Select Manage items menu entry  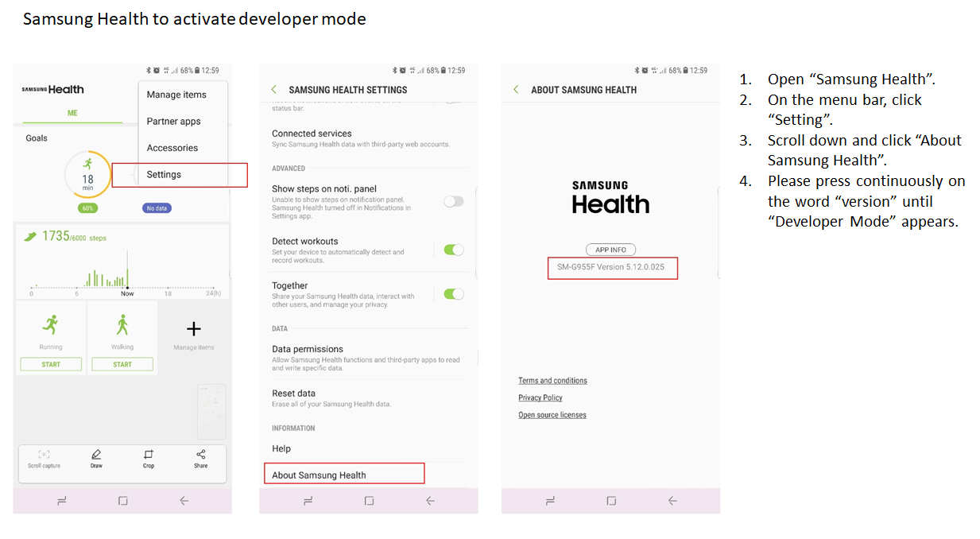click(176, 95)
